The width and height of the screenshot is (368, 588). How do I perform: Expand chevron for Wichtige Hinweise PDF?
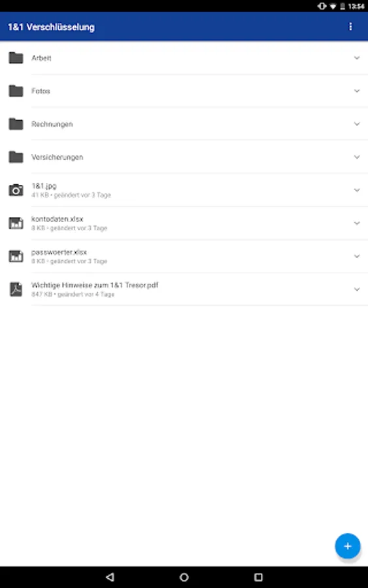pyautogui.click(x=357, y=289)
